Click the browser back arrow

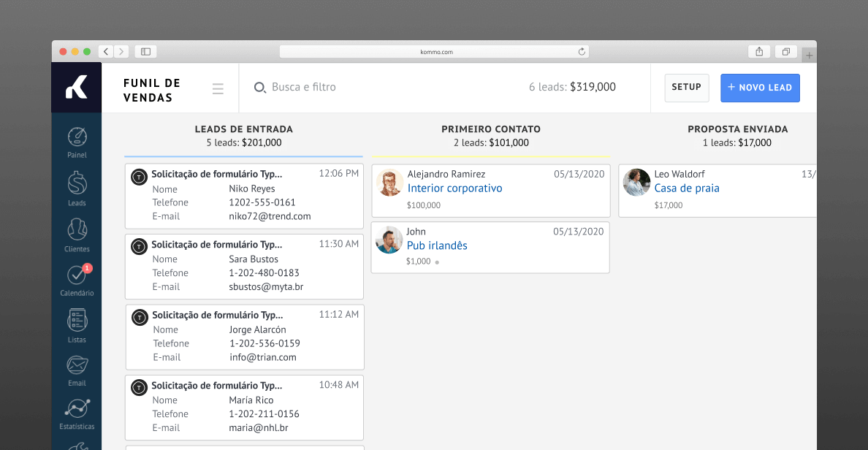click(x=107, y=52)
